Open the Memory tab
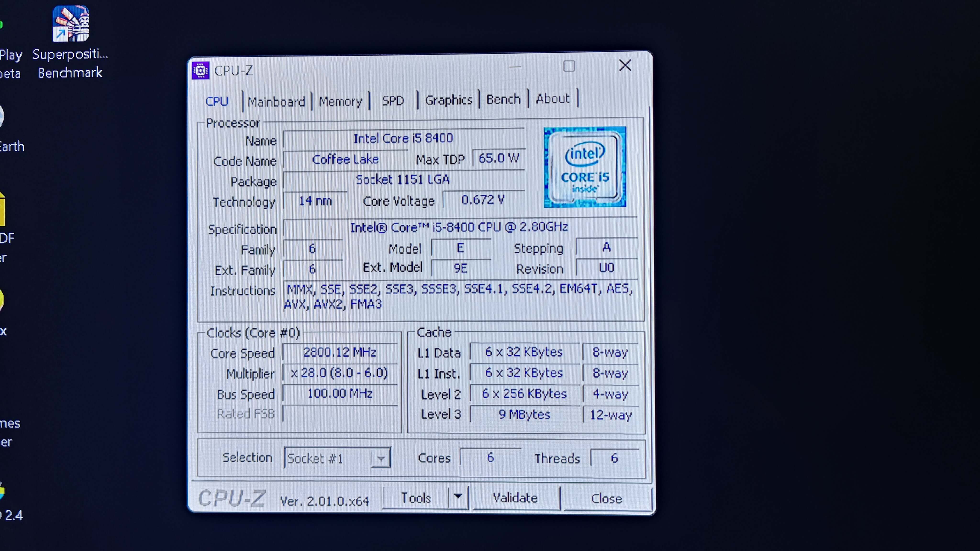The width and height of the screenshot is (980, 551). [x=340, y=101]
